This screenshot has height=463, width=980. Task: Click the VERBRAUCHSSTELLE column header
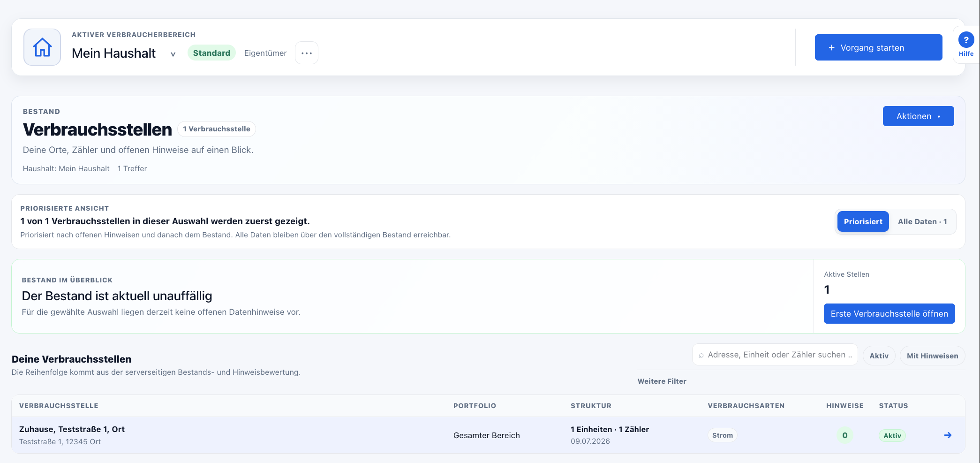point(59,406)
